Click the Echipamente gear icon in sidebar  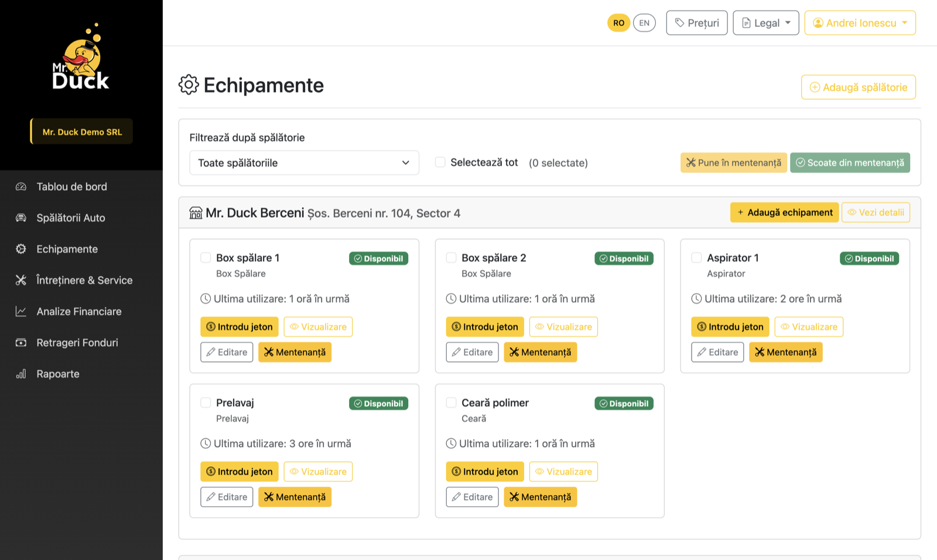click(21, 249)
